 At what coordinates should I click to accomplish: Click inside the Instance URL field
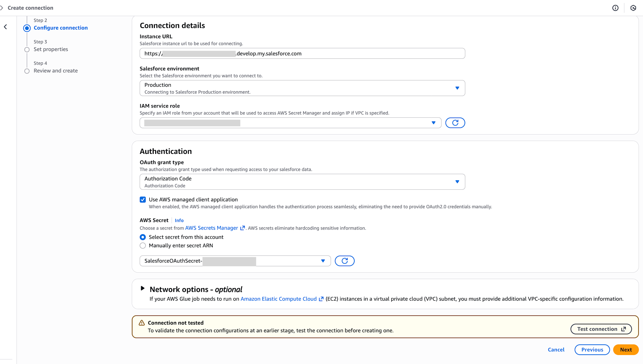302,53
